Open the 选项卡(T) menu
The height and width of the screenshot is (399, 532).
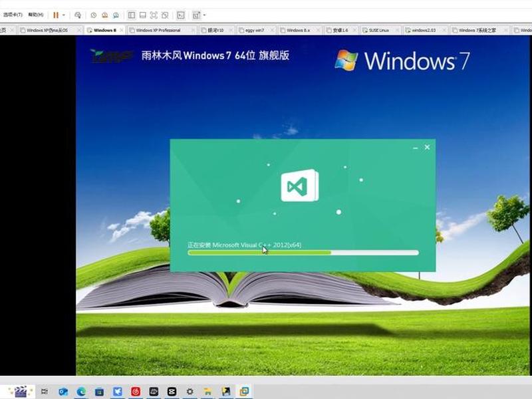pyautogui.click(x=13, y=15)
